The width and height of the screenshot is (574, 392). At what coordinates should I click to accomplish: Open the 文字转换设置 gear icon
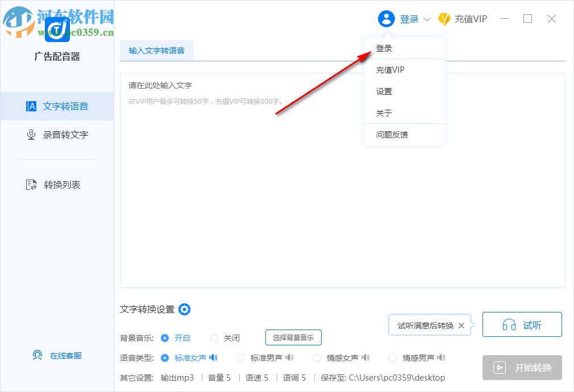(184, 310)
